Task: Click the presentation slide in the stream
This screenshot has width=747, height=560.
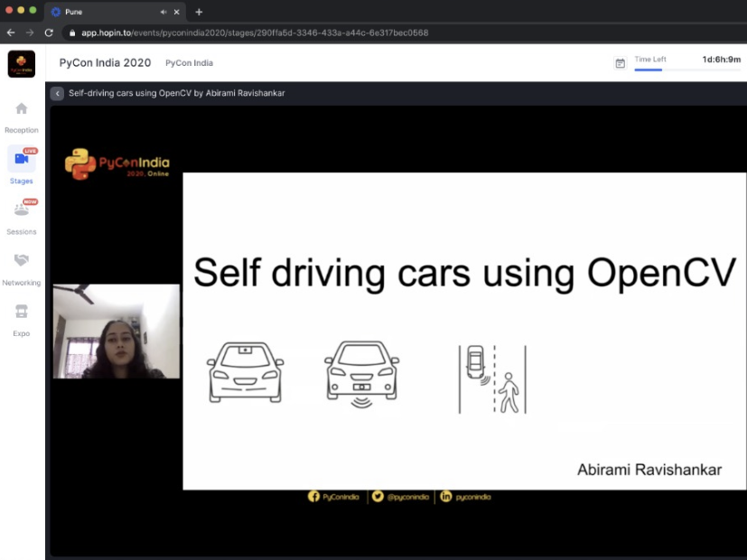Action: click(x=464, y=331)
